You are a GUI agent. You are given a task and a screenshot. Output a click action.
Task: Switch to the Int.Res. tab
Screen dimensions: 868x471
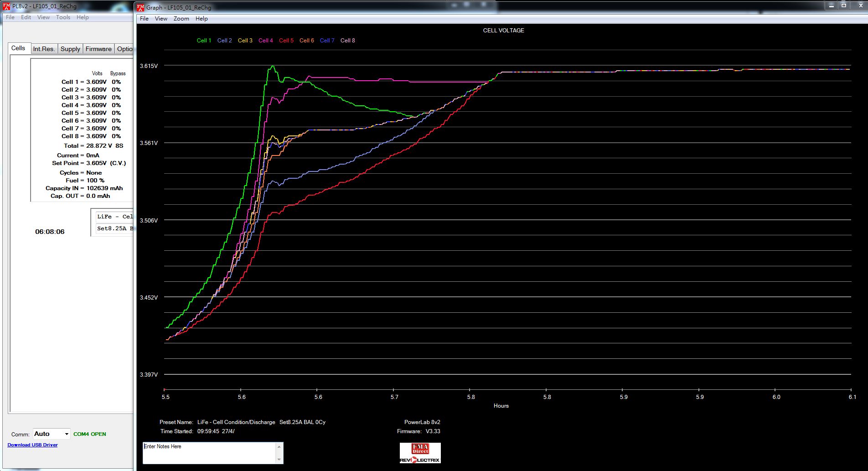(44, 49)
